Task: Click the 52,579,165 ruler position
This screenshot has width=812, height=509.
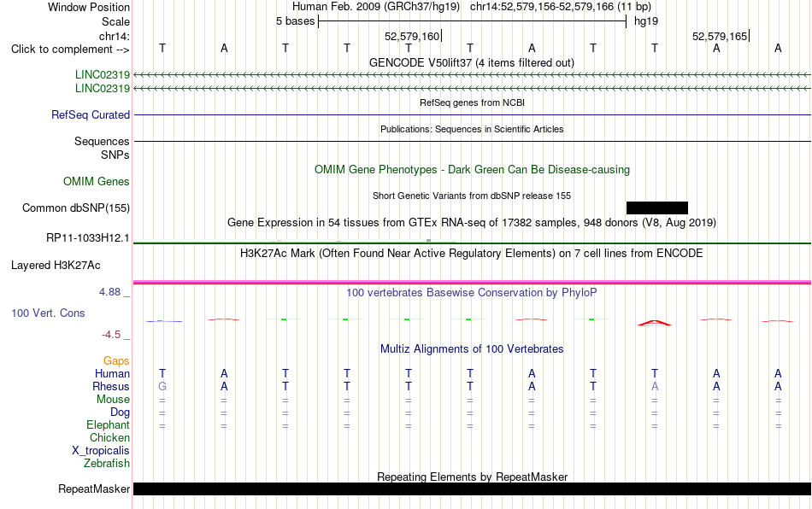Action: click(x=720, y=36)
